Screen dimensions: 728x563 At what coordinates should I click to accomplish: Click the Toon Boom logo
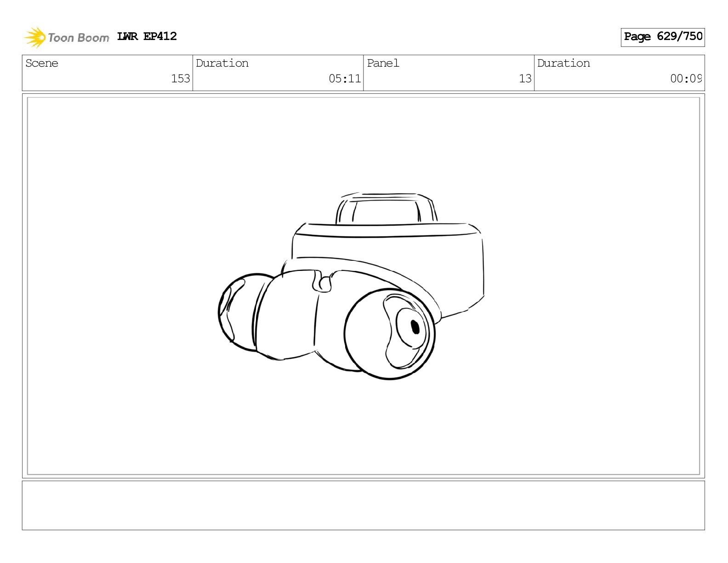(67, 37)
